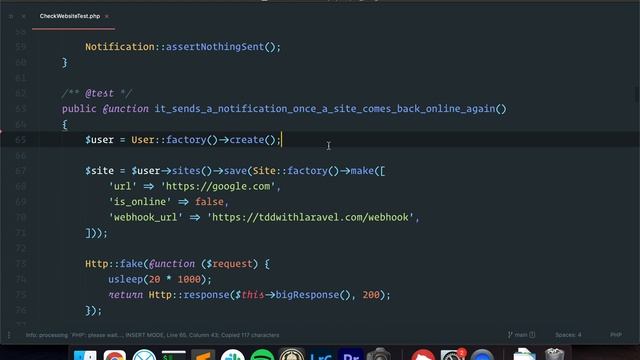This screenshot has width=640, height=360.
Task: Click the 'webhook_url' array key
Action: click(x=145, y=218)
